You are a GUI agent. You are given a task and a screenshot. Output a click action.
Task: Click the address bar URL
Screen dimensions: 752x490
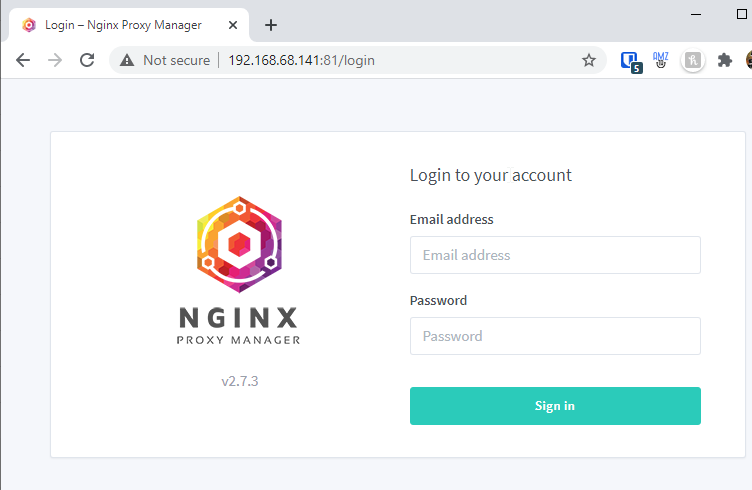coord(301,60)
